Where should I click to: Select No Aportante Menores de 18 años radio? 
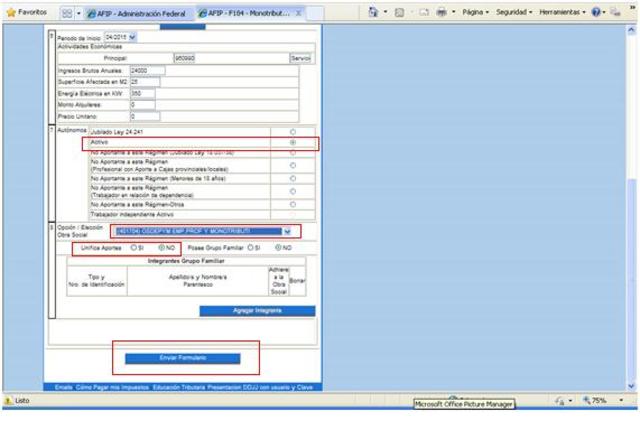click(x=293, y=178)
